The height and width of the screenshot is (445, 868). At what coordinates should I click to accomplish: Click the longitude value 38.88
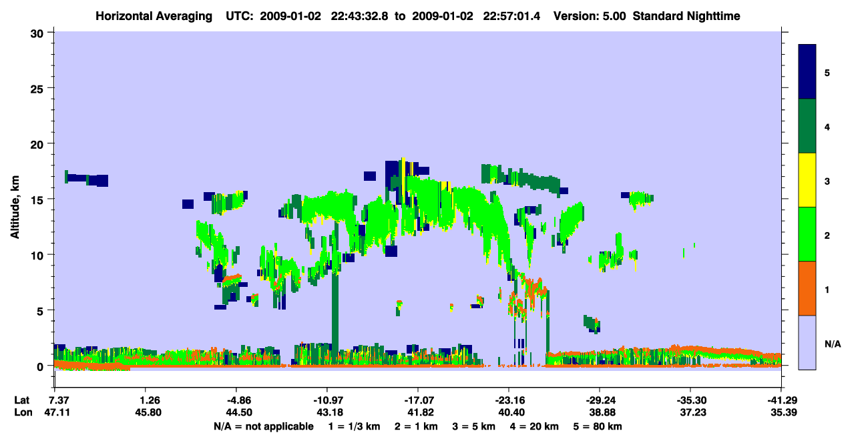click(602, 413)
